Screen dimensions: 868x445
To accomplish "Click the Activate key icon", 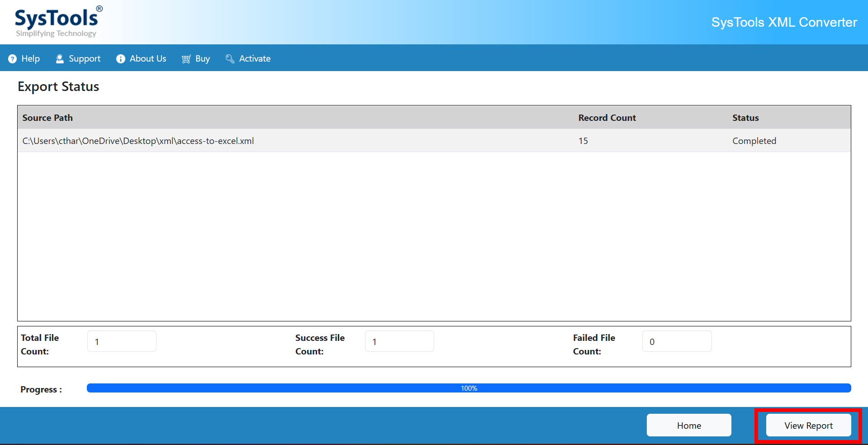I will point(230,59).
